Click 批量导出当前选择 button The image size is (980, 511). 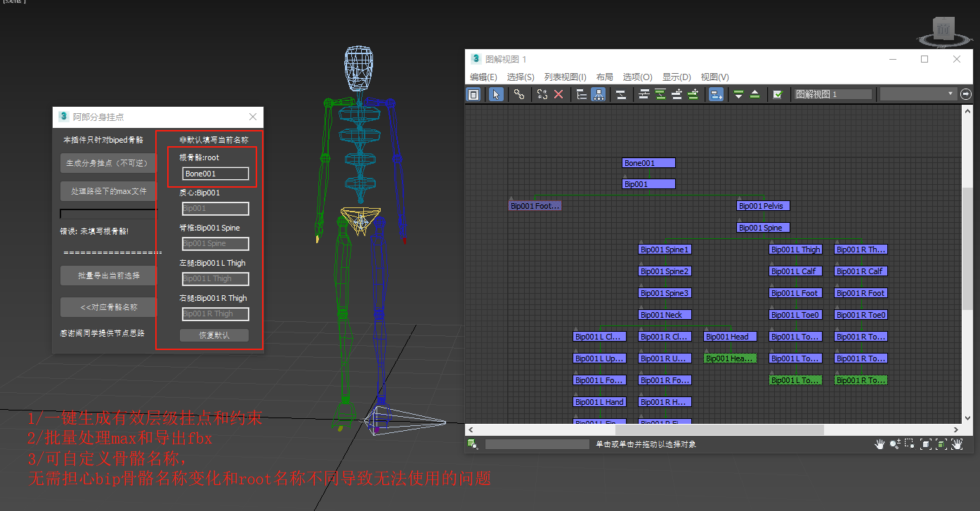click(108, 276)
